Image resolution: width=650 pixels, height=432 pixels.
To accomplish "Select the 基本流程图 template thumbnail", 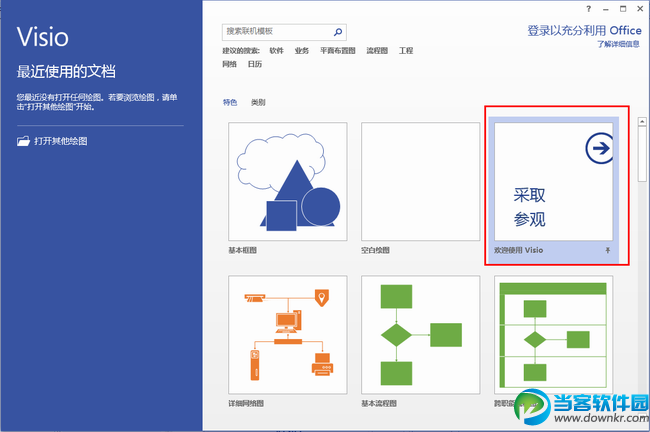I will (x=420, y=335).
